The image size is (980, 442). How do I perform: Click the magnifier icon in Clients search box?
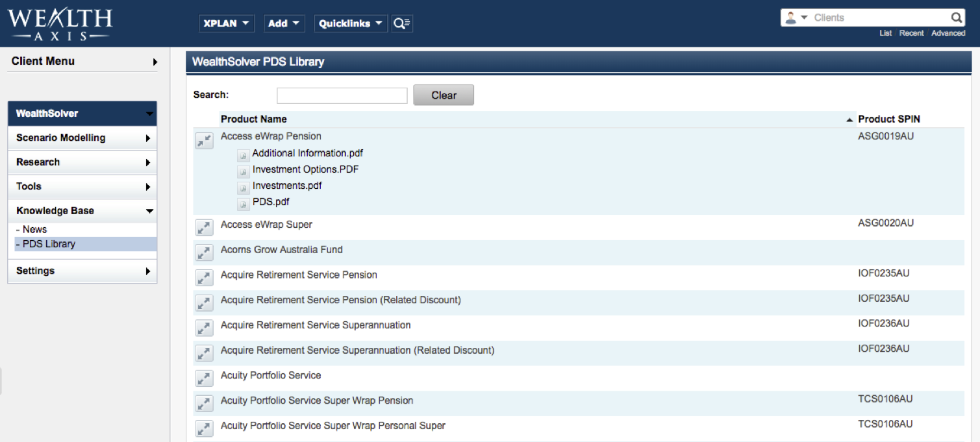tap(957, 18)
